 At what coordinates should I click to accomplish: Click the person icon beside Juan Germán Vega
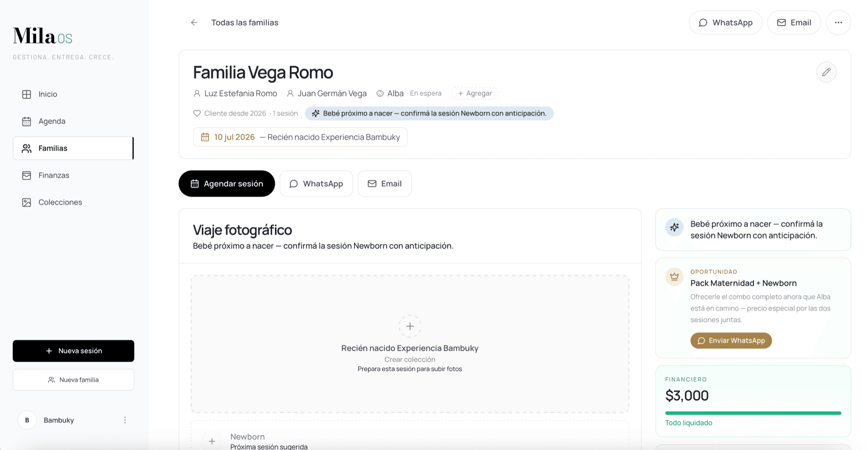point(290,94)
